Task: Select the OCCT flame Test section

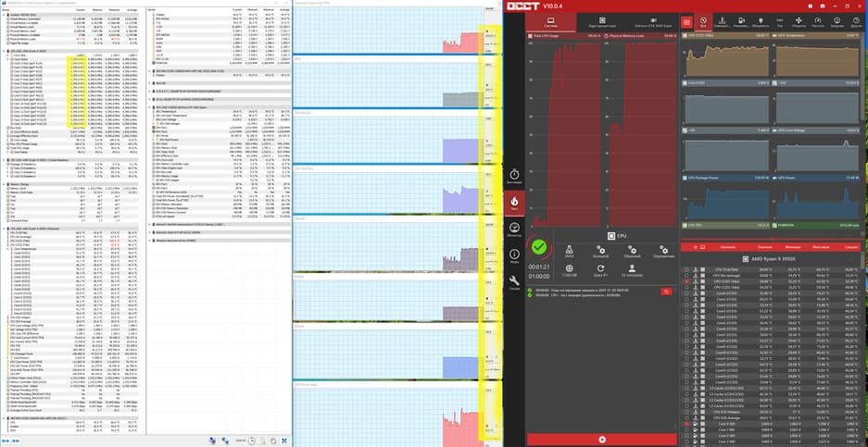Action: coord(514,203)
